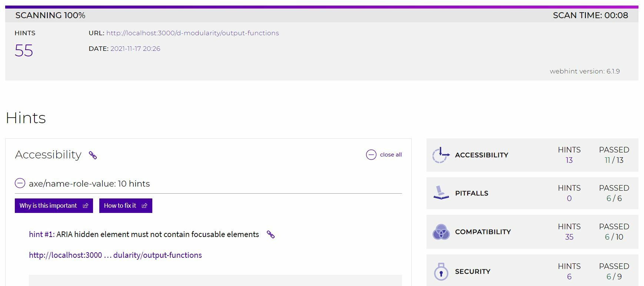The width and height of the screenshot is (644, 286).
Task: Click the close all link in Accessibility
Action: tap(391, 155)
